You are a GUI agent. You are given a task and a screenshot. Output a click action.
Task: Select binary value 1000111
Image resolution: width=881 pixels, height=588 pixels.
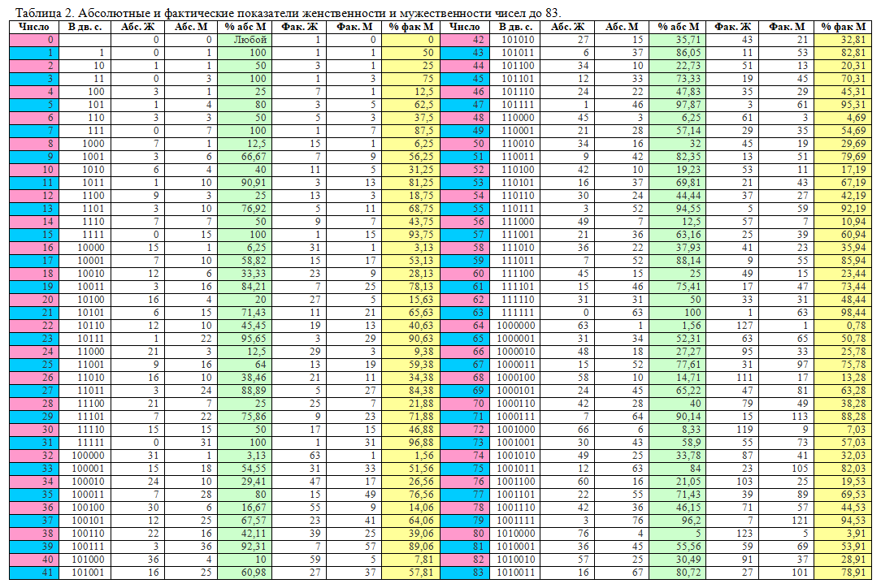point(514,417)
